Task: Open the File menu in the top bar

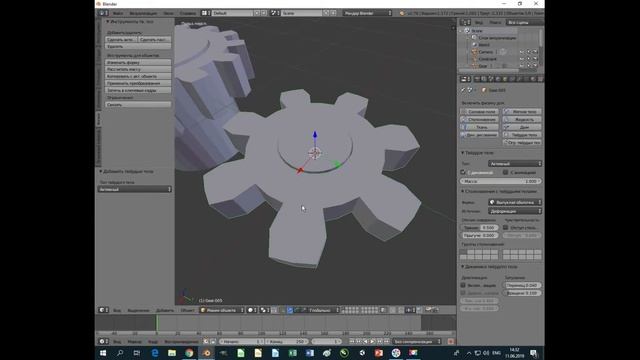Action: [118, 13]
